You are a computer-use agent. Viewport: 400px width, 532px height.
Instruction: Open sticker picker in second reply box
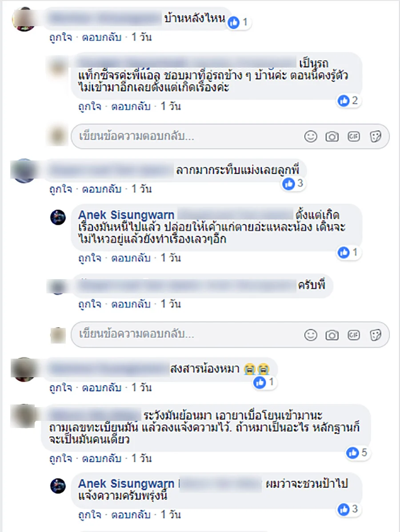(376, 335)
